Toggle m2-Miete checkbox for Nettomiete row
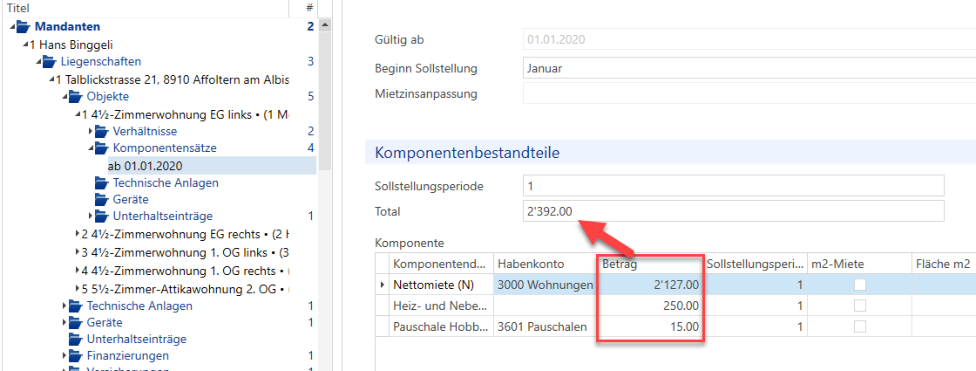 pyautogui.click(x=860, y=285)
